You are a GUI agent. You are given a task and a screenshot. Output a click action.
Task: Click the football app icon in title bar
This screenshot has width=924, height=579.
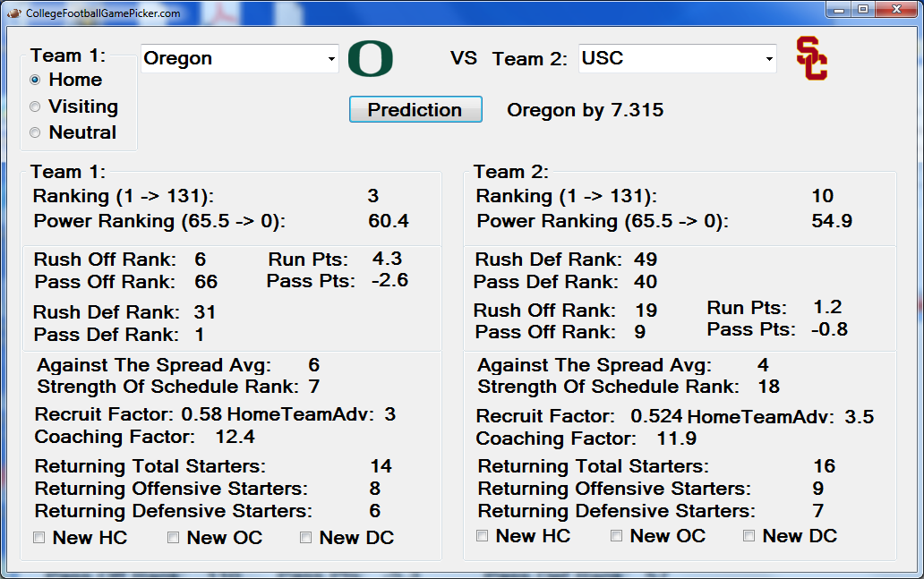(x=14, y=13)
